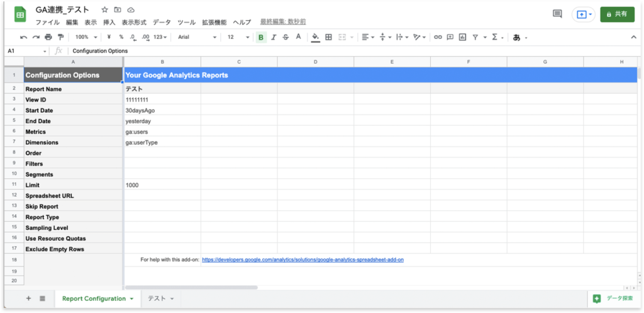This screenshot has width=644, height=313.
Task: Click the borders icon in toolbar
Action: pyautogui.click(x=328, y=37)
